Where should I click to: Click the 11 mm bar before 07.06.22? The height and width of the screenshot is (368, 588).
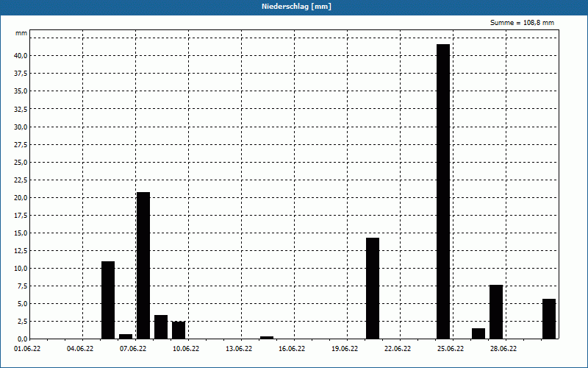point(108,300)
